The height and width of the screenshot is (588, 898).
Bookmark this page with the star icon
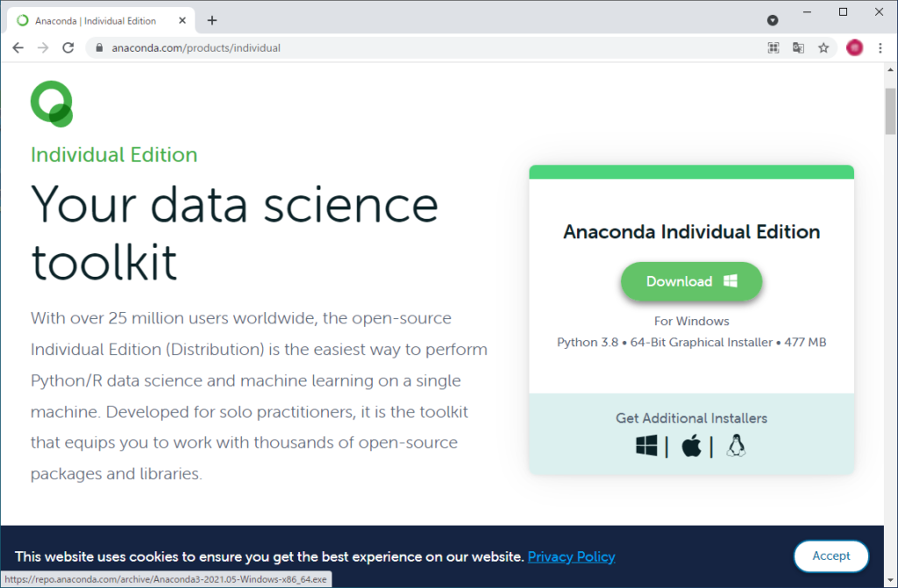click(x=823, y=48)
